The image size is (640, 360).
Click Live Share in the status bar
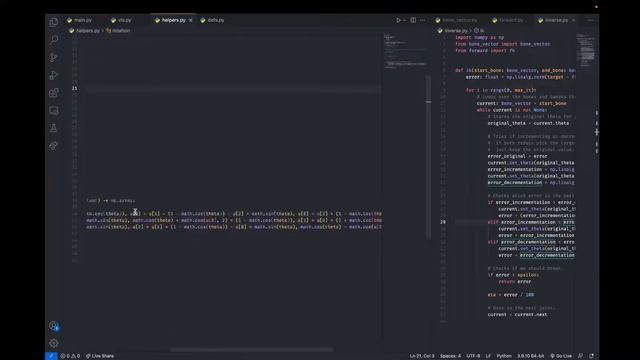100,356
